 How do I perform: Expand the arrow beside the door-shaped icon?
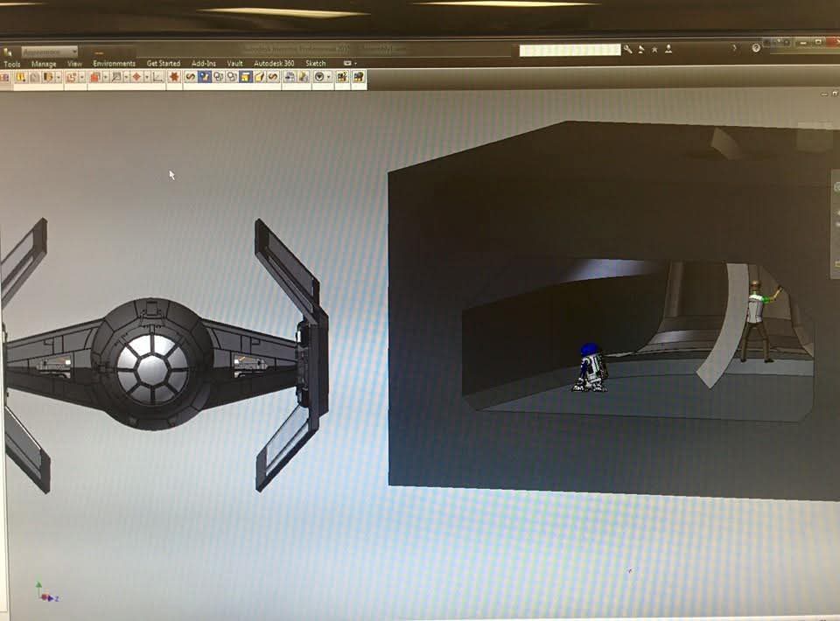pos(59,78)
